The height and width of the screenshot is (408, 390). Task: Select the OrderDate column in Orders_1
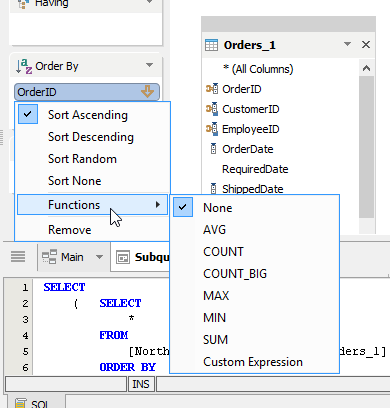(248, 149)
